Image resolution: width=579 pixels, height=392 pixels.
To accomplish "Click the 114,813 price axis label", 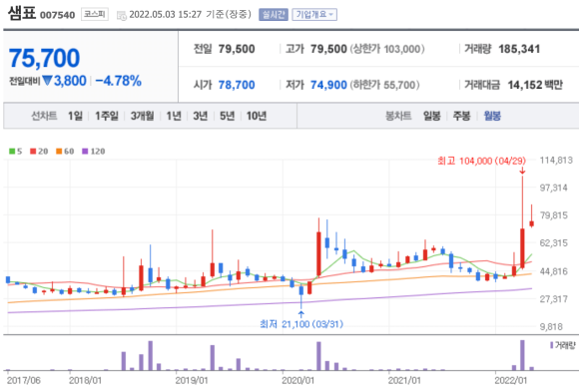I will click(556, 161).
